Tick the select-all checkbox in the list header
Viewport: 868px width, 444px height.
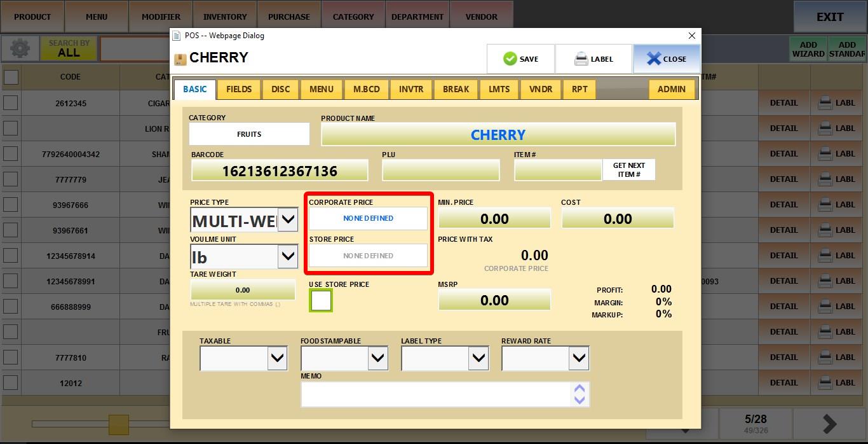click(11, 77)
